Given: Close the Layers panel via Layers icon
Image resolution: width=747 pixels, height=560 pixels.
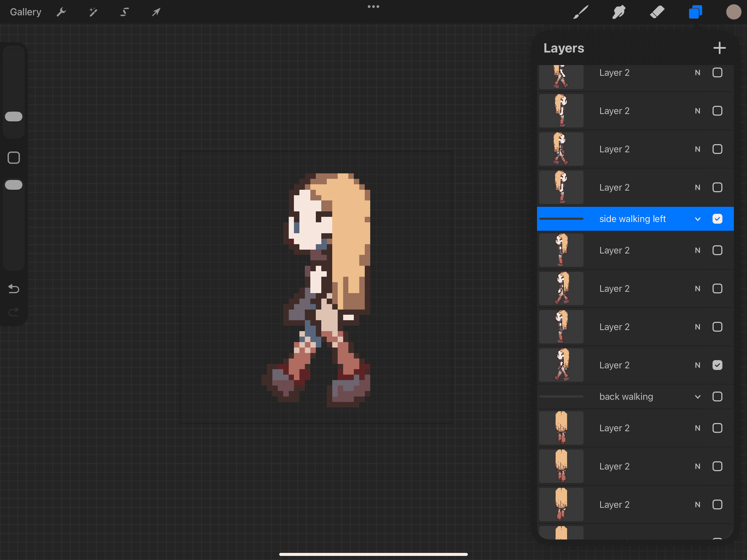Looking at the screenshot, I should pyautogui.click(x=695, y=12).
